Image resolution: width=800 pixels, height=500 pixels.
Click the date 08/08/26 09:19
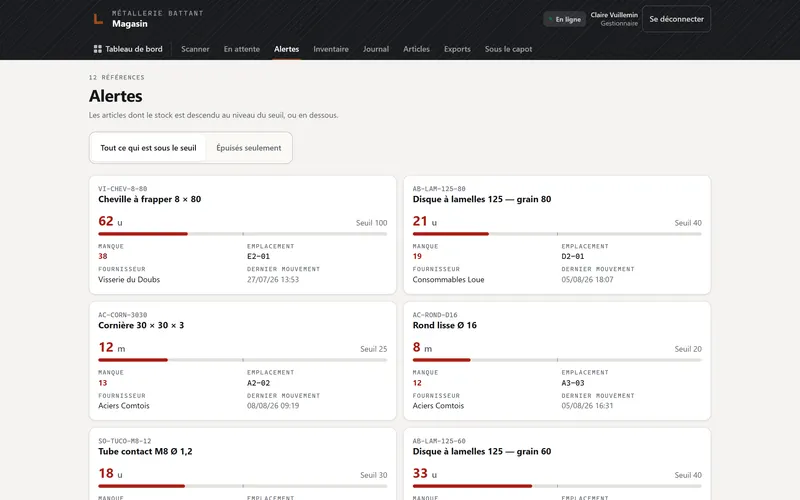tap(273, 406)
